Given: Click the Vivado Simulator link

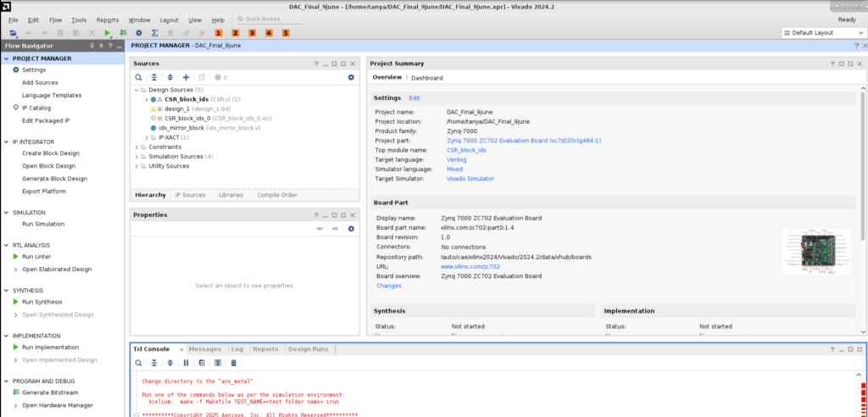Looking at the screenshot, I should (470, 178).
